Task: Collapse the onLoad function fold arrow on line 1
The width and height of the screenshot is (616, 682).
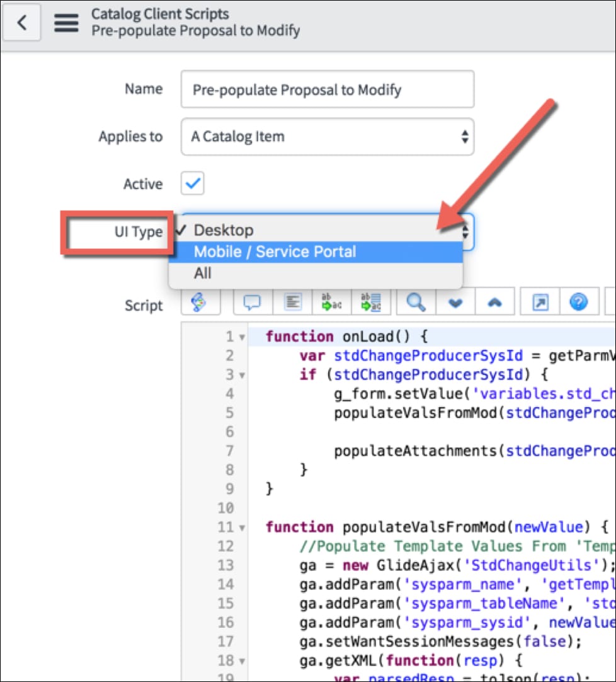Action: coord(242,337)
